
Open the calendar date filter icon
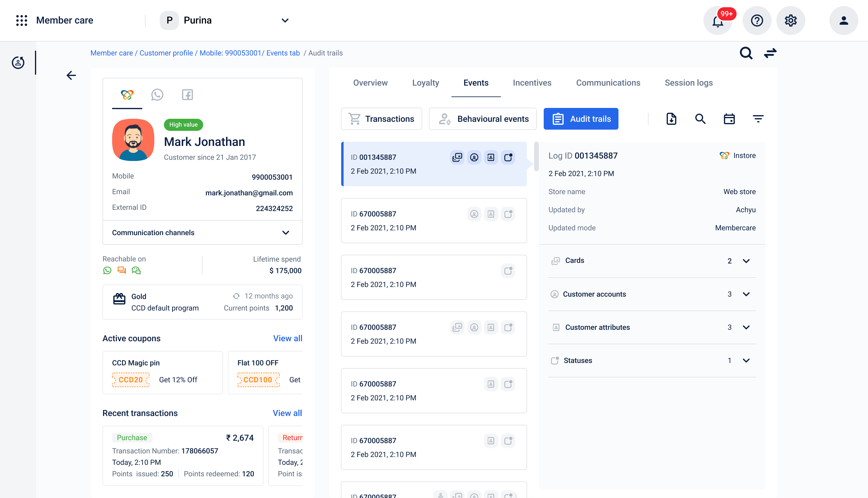coord(729,119)
